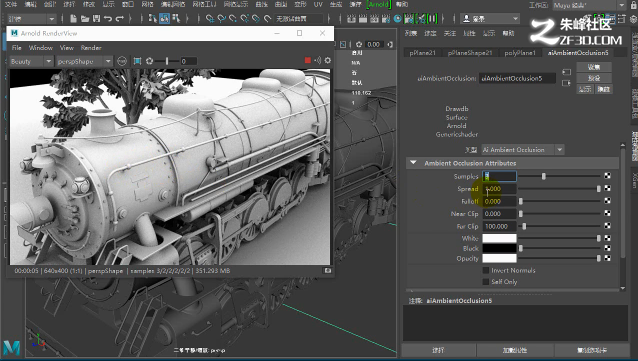This screenshot has height=361, width=638.
Task: Toggle Snap to projected center magnet icon
Action: coord(245,18)
